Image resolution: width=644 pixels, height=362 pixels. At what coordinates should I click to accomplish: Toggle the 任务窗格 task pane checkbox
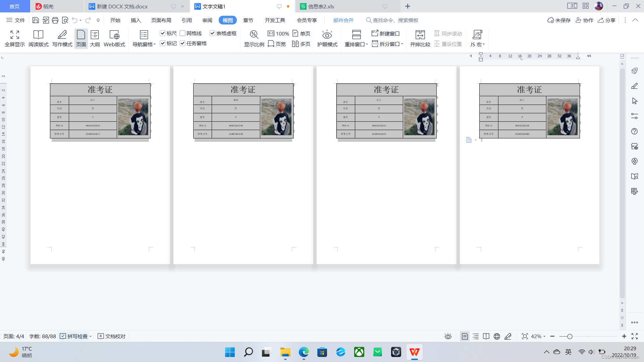(182, 43)
